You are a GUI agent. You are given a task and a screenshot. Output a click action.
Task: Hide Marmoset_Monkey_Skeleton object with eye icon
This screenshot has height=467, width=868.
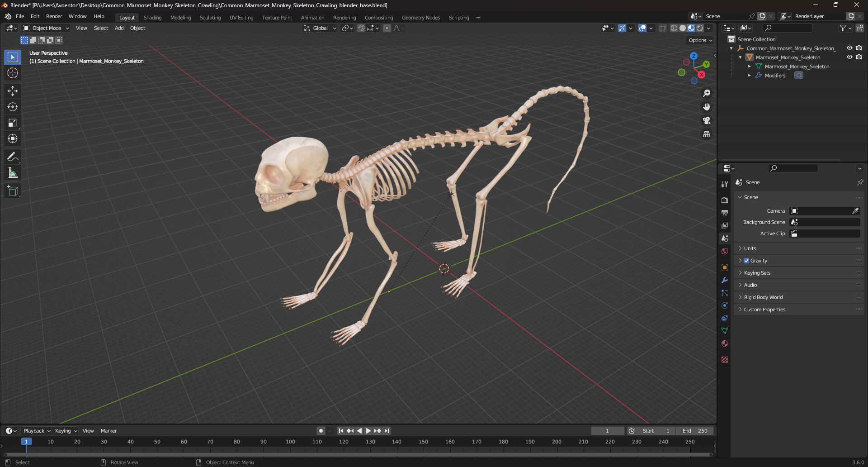849,57
